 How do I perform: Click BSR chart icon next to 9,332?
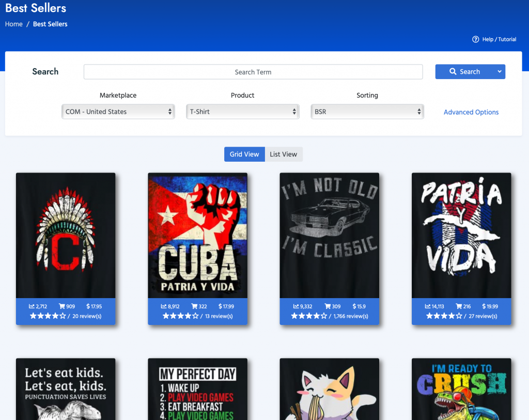pos(296,306)
